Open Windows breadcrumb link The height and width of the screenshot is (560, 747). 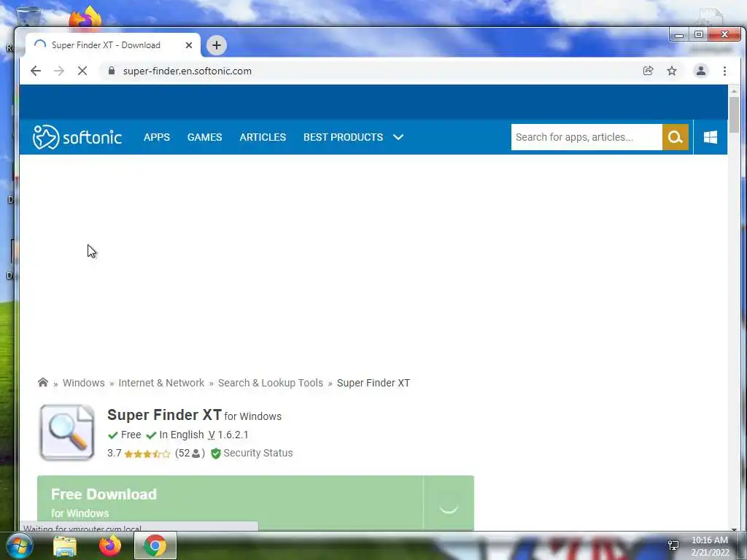83,383
